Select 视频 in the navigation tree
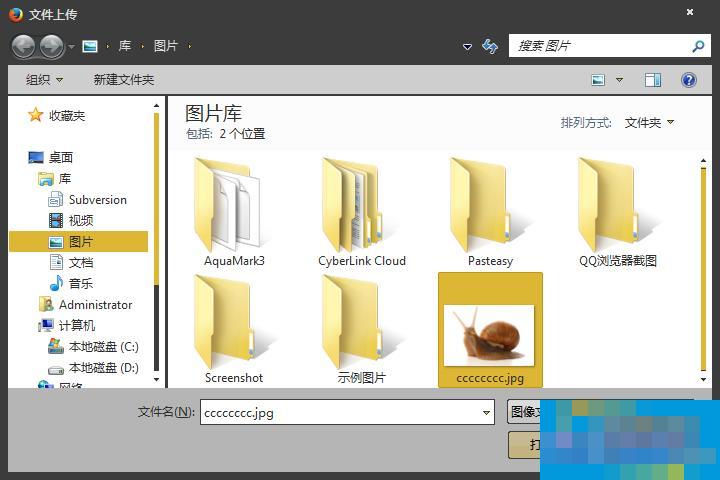Screen dimensions: 720x480 [x=81, y=221]
